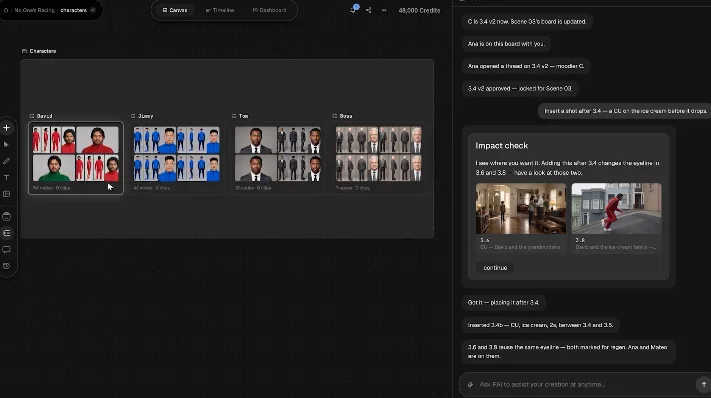Open the notifications bell icon
The height and width of the screenshot is (398, 711).
353,10
